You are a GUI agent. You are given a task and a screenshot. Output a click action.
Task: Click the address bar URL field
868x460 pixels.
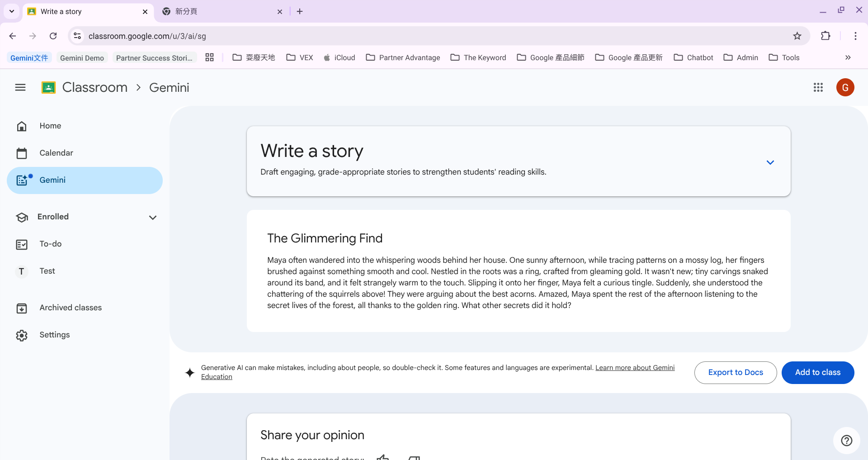tap(407, 36)
